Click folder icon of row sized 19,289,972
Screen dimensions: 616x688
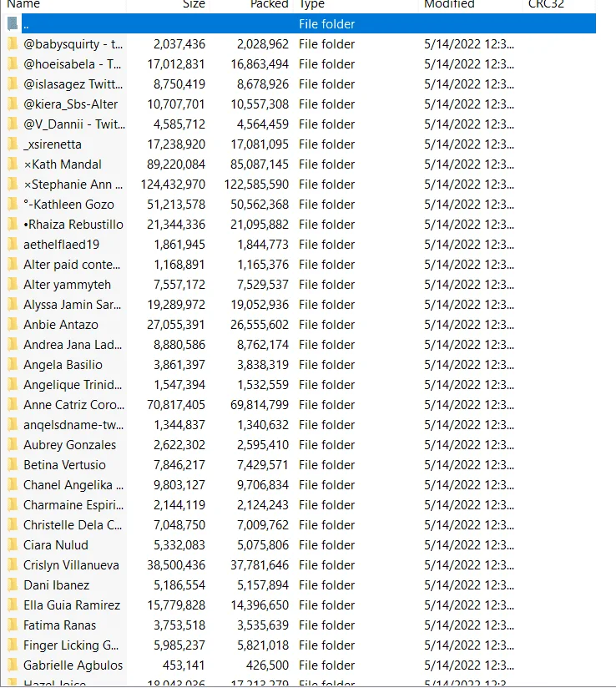13,305
